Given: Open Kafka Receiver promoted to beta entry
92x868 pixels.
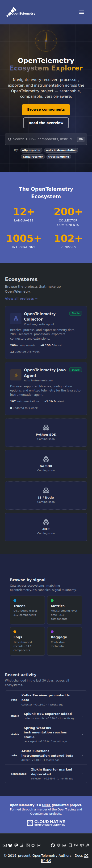Looking at the screenshot, I should 46,700.
